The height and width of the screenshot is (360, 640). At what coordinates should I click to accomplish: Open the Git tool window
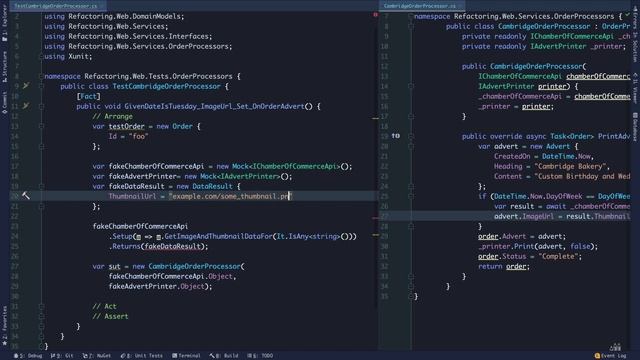pos(62,356)
